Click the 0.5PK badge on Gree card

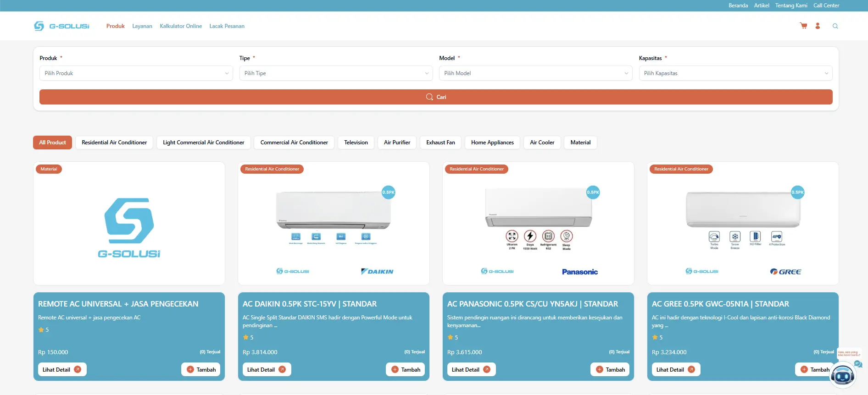[798, 192]
